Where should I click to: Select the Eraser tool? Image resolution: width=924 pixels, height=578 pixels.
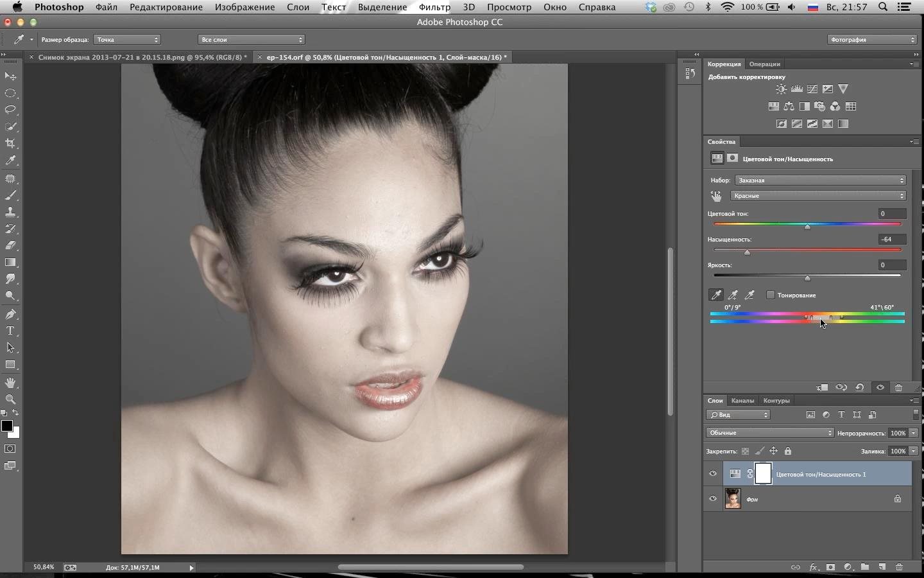tap(10, 245)
